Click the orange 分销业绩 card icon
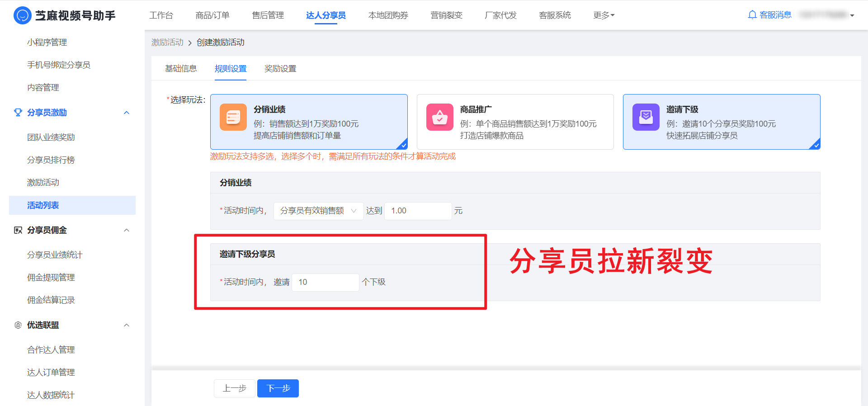Image resolution: width=868 pixels, height=406 pixels. coord(233,117)
